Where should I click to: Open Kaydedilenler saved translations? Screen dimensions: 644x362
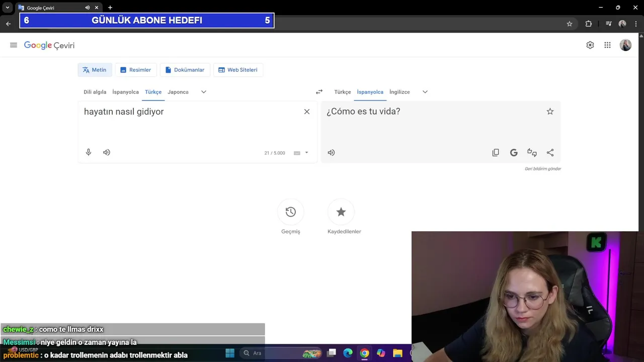point(341,212)
